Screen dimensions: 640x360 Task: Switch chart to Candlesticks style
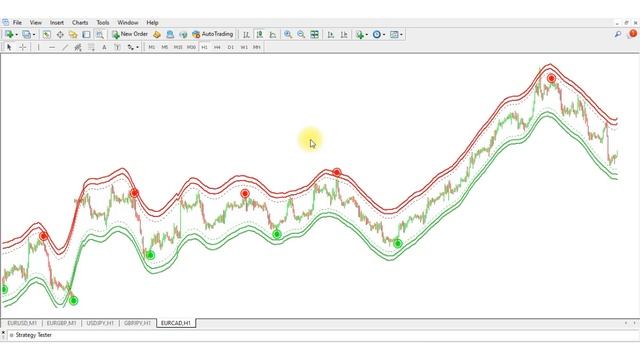[x=260, y=35]
